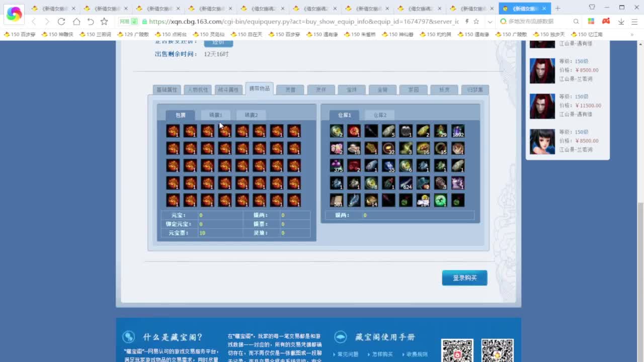Switch to the 战斗属性 tab
The image size is (644, 362).
click(x=228, y=90)
